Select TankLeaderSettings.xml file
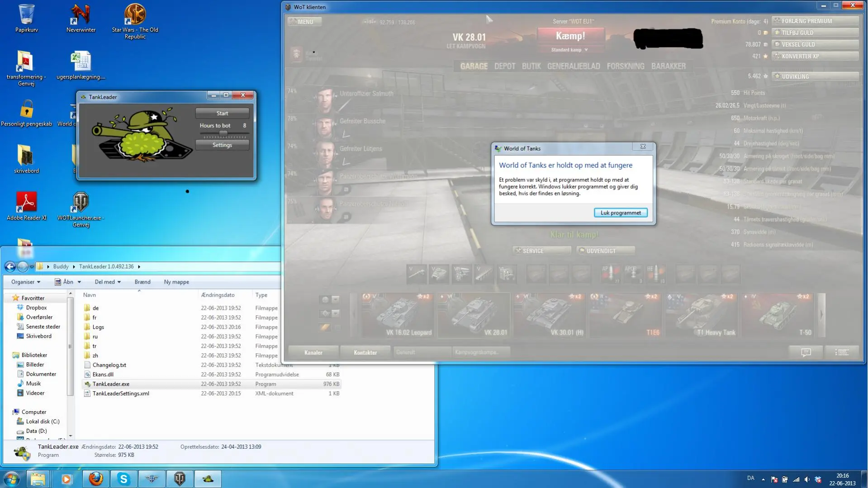The width and height of the screenshot is (868, 488). 121,393
